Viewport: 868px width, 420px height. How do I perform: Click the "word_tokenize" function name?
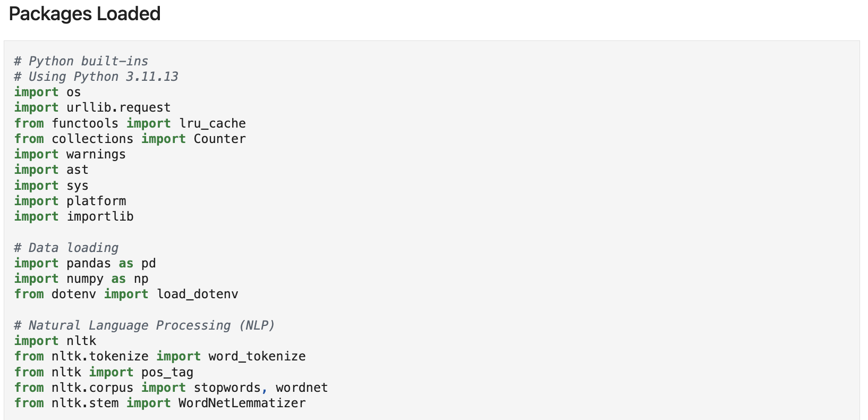(257, 356)
